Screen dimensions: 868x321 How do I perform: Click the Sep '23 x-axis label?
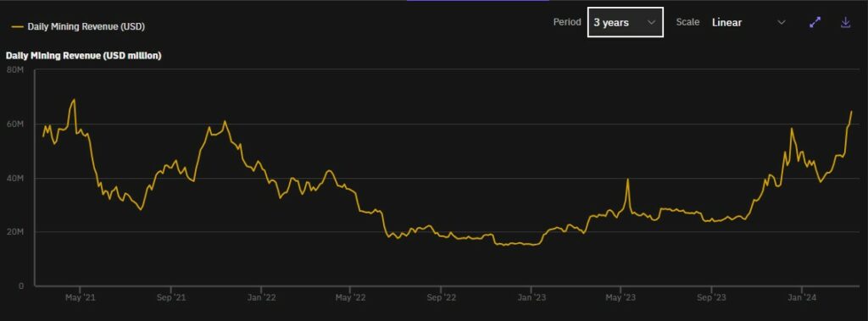pos(711,298)
